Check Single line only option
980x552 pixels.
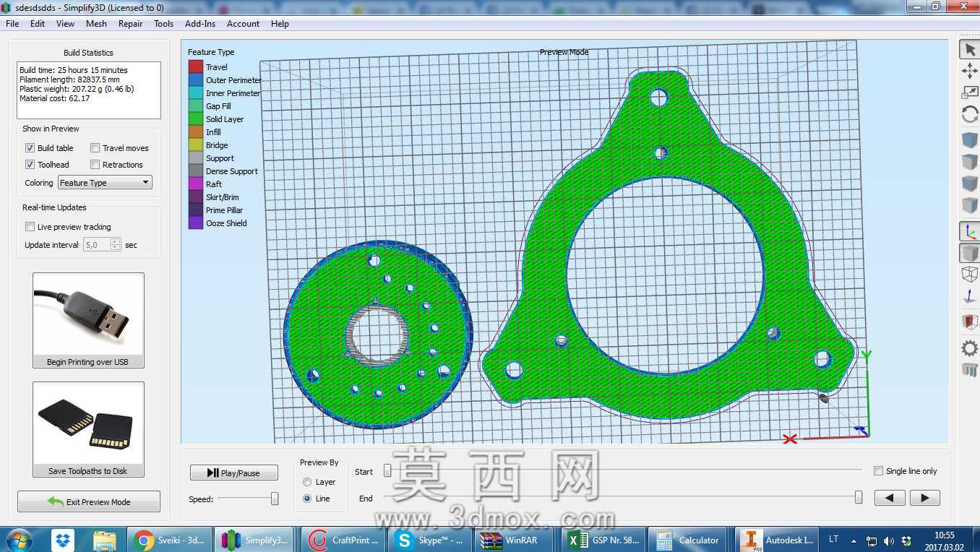coord(878,471)
